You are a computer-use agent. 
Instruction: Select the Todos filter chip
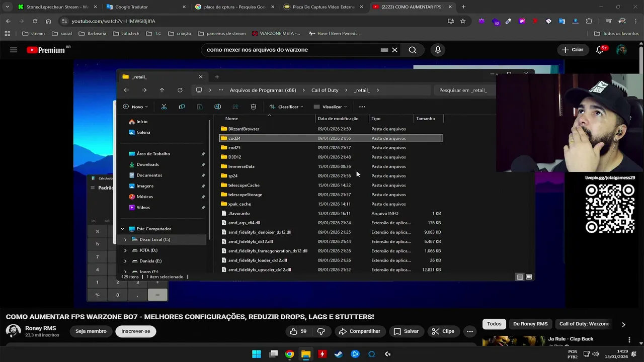494,324
